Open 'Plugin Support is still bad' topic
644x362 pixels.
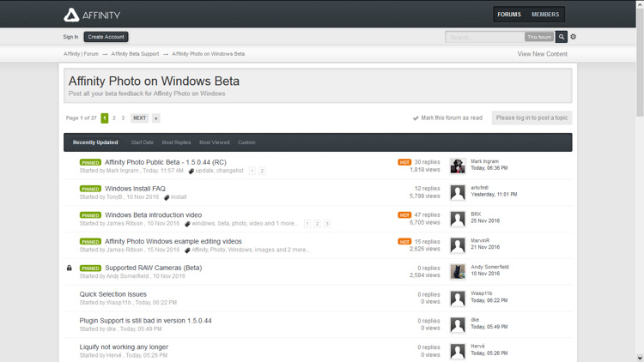coord(145,321)
